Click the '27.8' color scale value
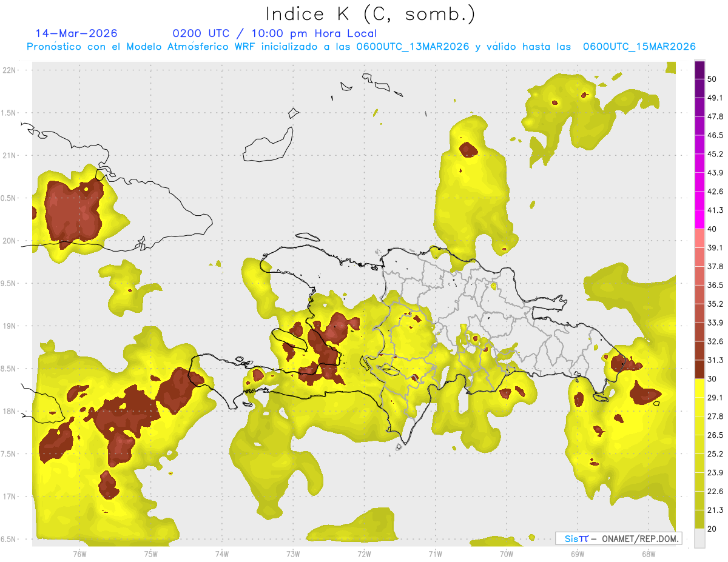Viewport: 728px width, 562px height. [715, 416]
